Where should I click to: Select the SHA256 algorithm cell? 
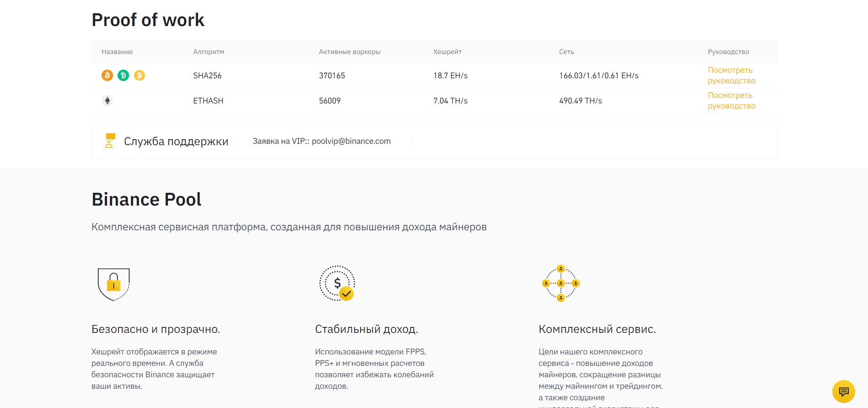207,76
